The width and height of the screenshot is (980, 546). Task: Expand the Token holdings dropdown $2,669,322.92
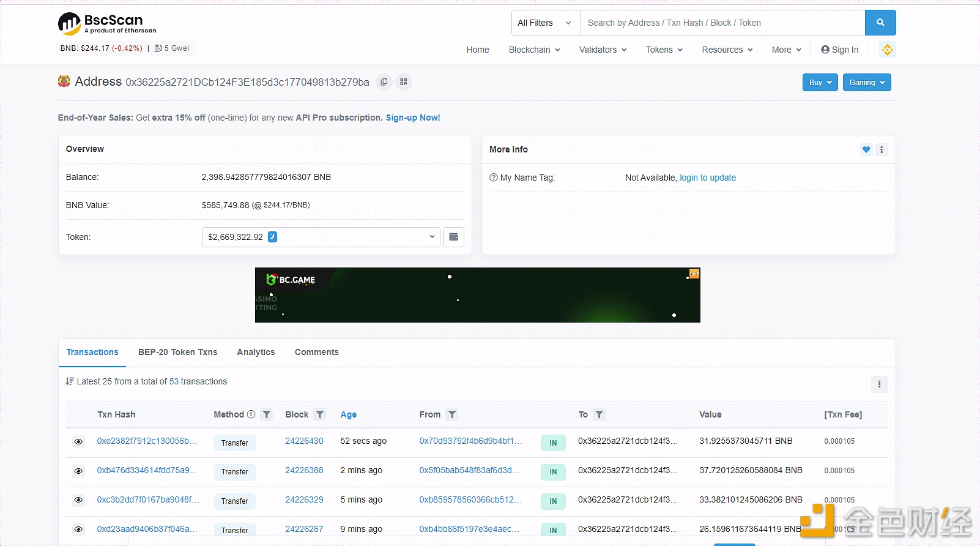(x=321, y=237)
